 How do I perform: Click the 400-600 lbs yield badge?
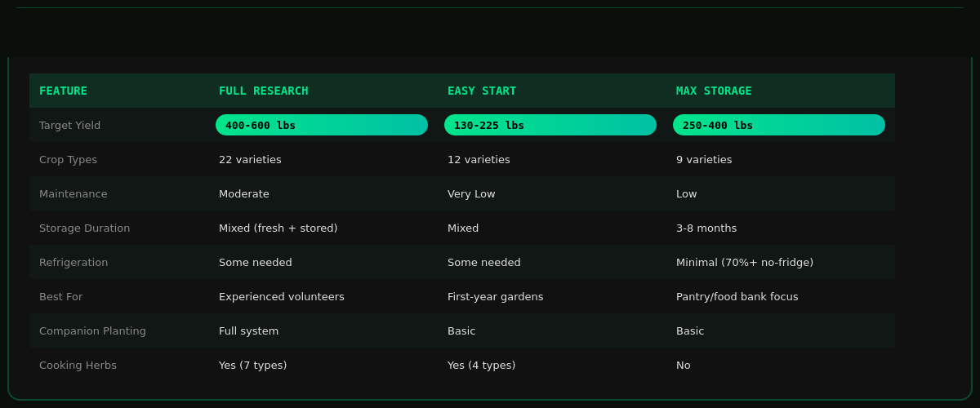click(322, 125)
